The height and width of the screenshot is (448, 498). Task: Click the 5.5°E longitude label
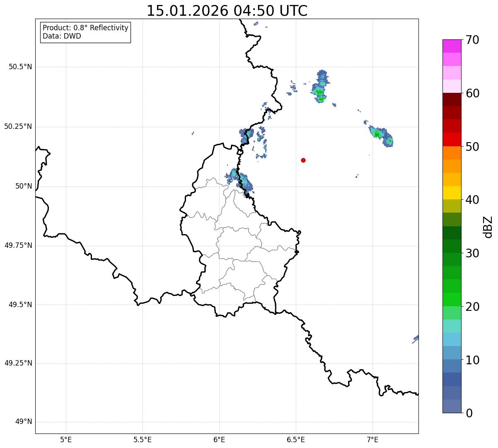coord(143,440)
